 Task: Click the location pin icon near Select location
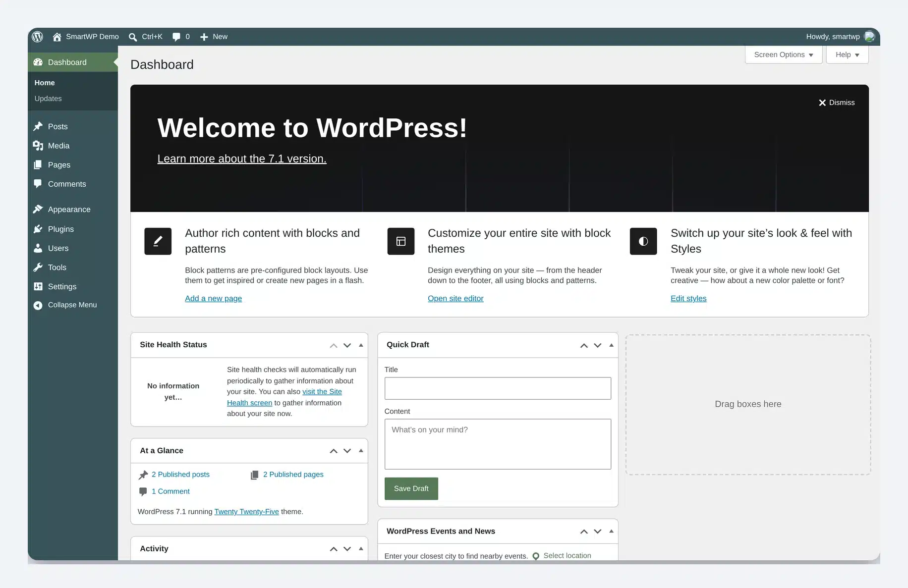click(x=536, y=556)
